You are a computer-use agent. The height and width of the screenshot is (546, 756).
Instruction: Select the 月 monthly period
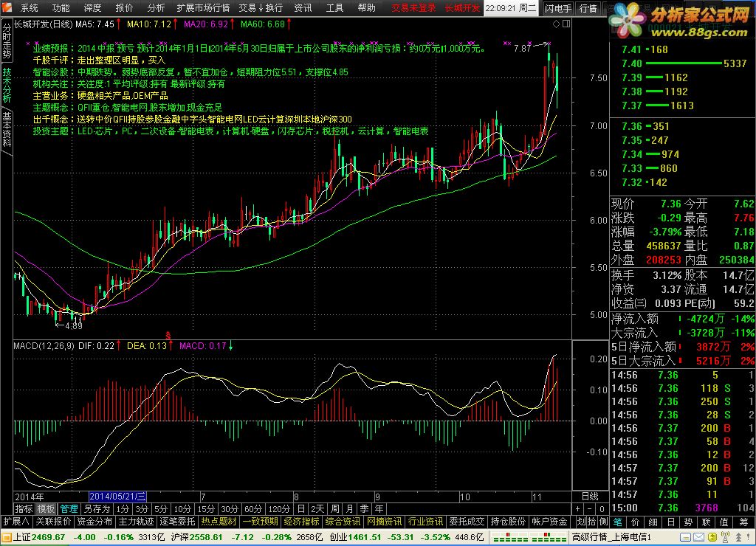(x=349, y=509)
